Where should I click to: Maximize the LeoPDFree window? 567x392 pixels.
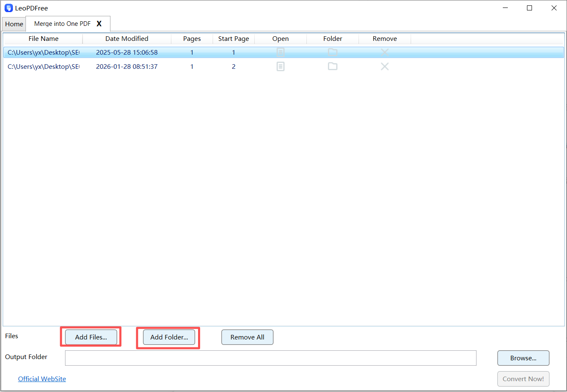click(x=529, y=8)
